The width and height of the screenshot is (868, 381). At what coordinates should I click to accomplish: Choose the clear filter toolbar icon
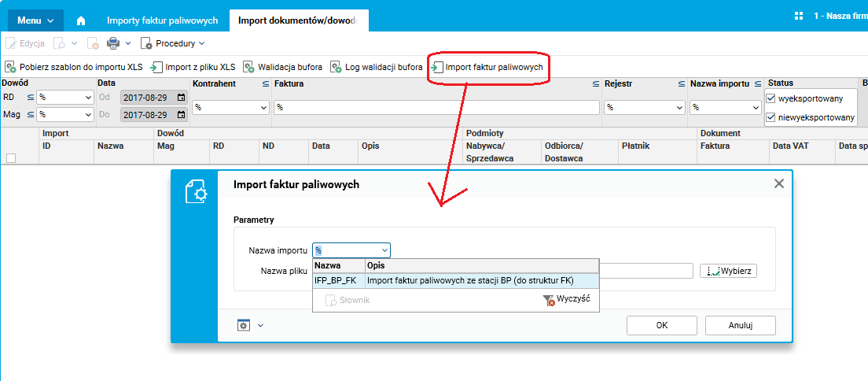coord(93,43)
